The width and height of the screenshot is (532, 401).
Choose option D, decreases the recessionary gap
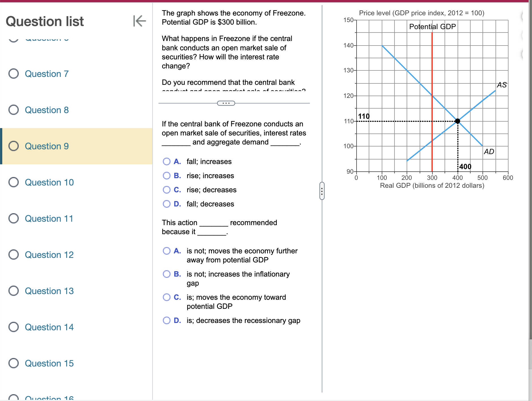coord(167,320)
